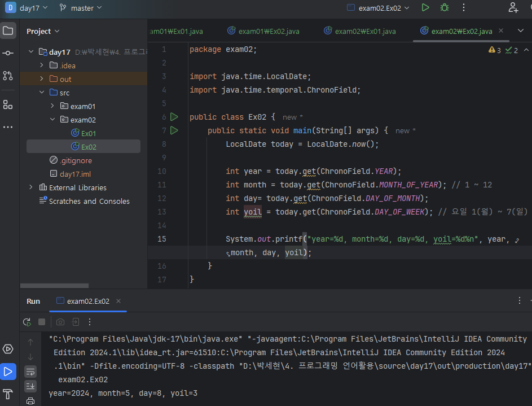Switch to exam01\Ex01.java tab
Screen dimensions: 532x406
[x=176, y=31]
